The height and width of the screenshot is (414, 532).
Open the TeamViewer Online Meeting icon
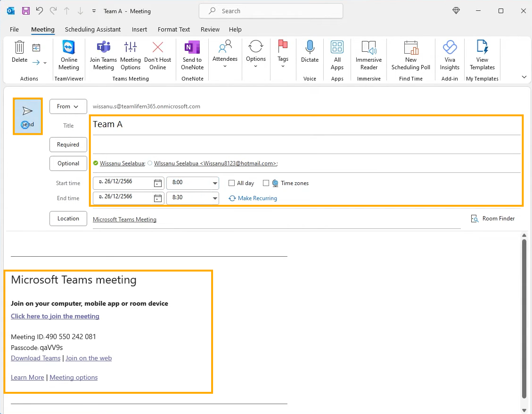pos(68,47)
